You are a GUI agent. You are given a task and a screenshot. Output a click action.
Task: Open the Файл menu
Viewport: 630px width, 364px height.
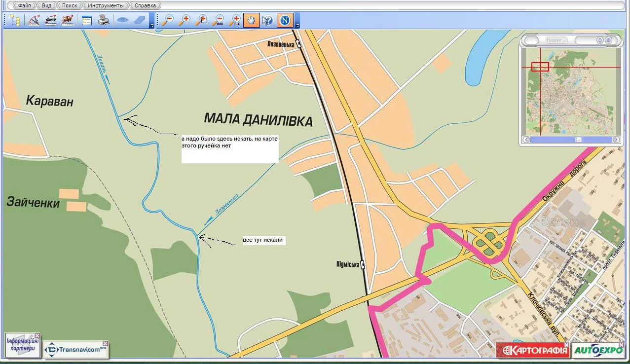(x=25, y=5)
